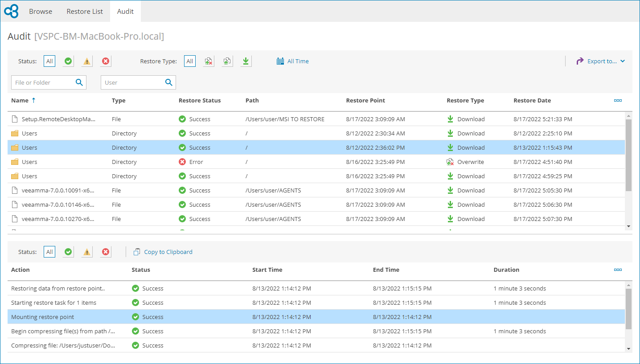Filter action log by Error status in bottom panel

(106, 252)
